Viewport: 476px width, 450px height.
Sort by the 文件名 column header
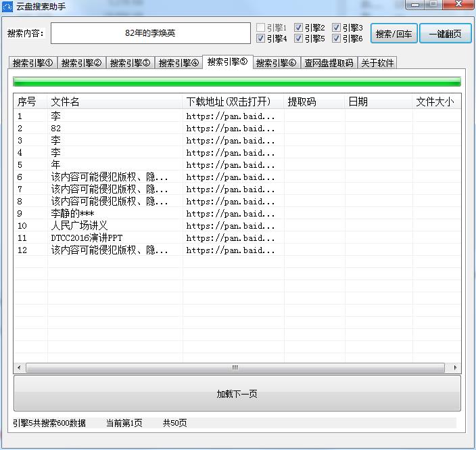point(115,102)
